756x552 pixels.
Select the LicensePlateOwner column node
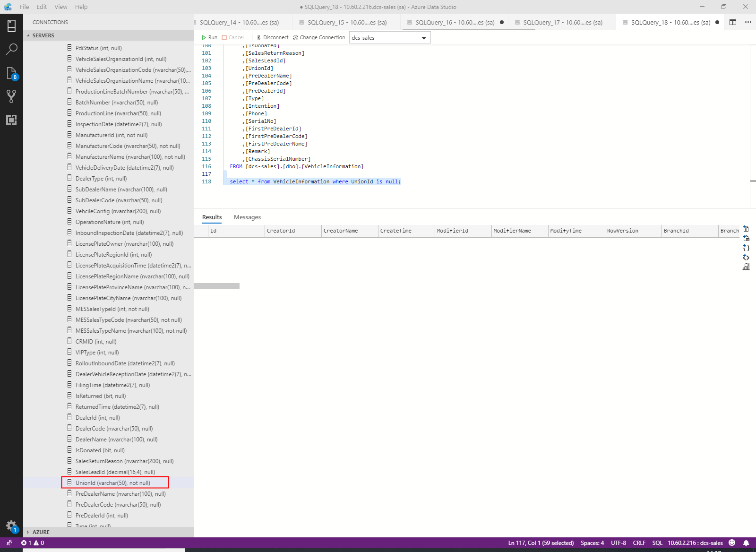(x=125, y=244)
